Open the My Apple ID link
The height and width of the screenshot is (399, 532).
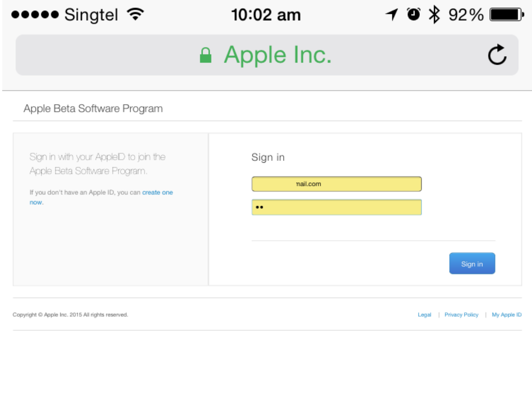[x=507, y=315]
